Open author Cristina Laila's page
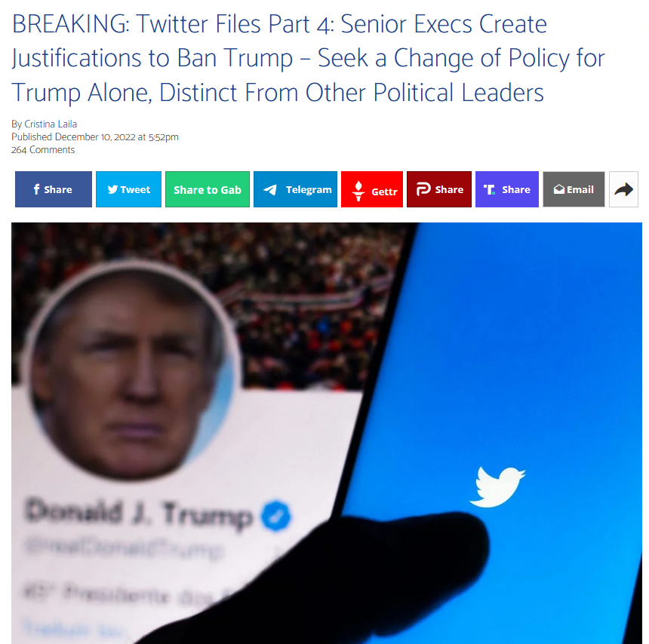Image resolution: width=649 pixels, height=644 pixels. [x=51, y=124]
